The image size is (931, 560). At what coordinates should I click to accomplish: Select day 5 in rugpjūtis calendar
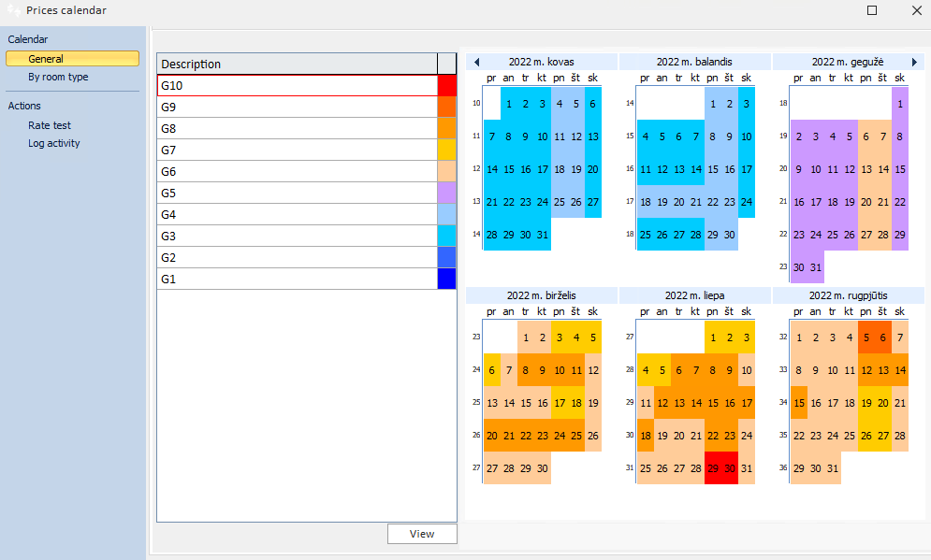(866, 337)
